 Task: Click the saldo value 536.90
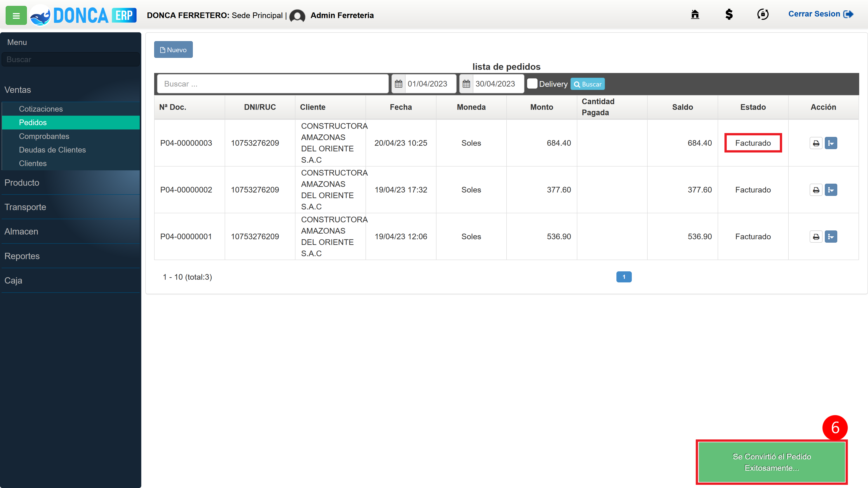click(700, 237)
